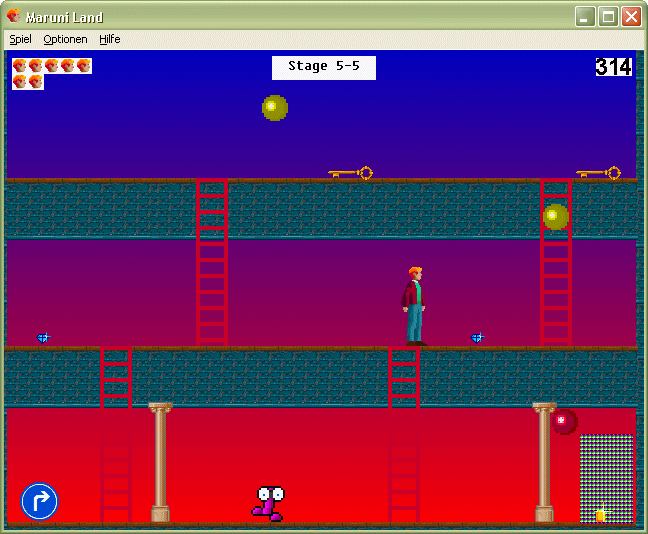Close the Maruni Land window
648x534 pixels.
(x=631, y=17)
